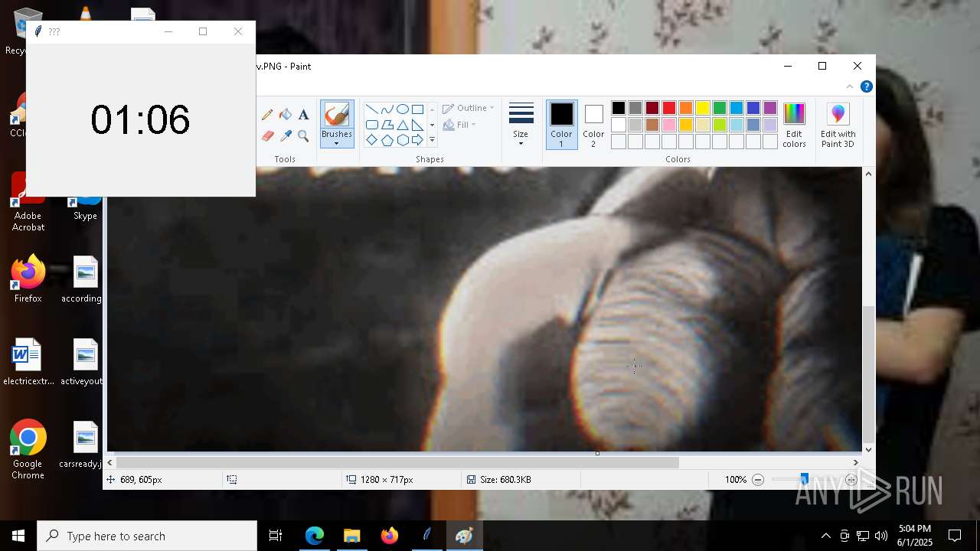Open the shape Fill dropdown

tap(459, 125)
